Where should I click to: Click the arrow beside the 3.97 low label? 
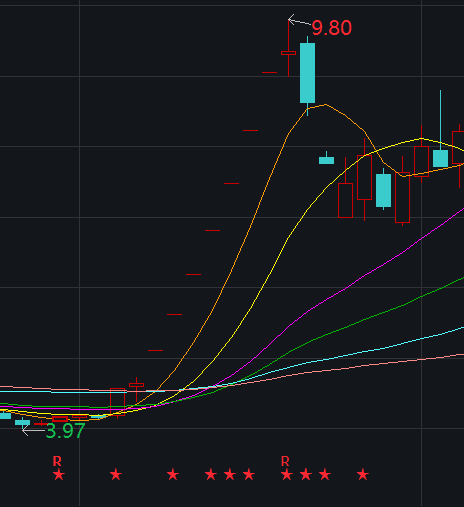33,430
